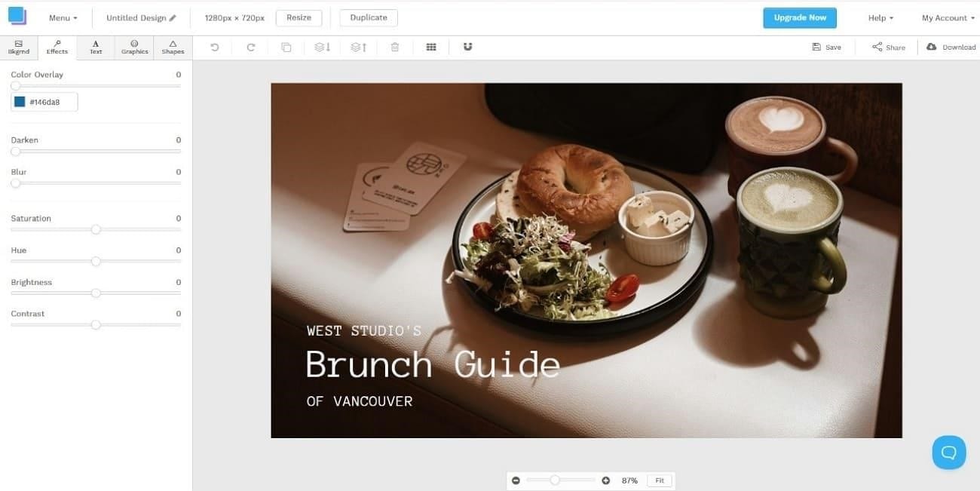Switch to the Text tab
Image resolution: width=980 pixels, height=491 pixels.
(x=96, y=48)
